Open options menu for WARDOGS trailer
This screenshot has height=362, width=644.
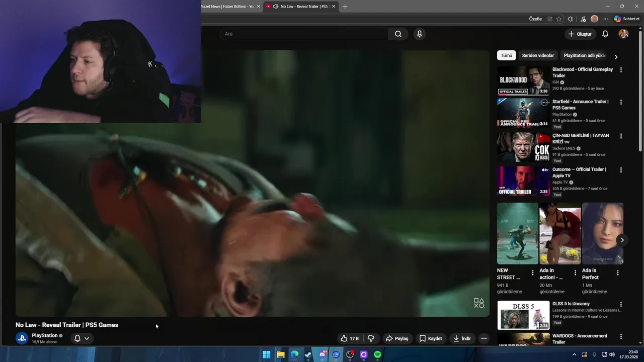pyautogui.click(x=621, y=336)
